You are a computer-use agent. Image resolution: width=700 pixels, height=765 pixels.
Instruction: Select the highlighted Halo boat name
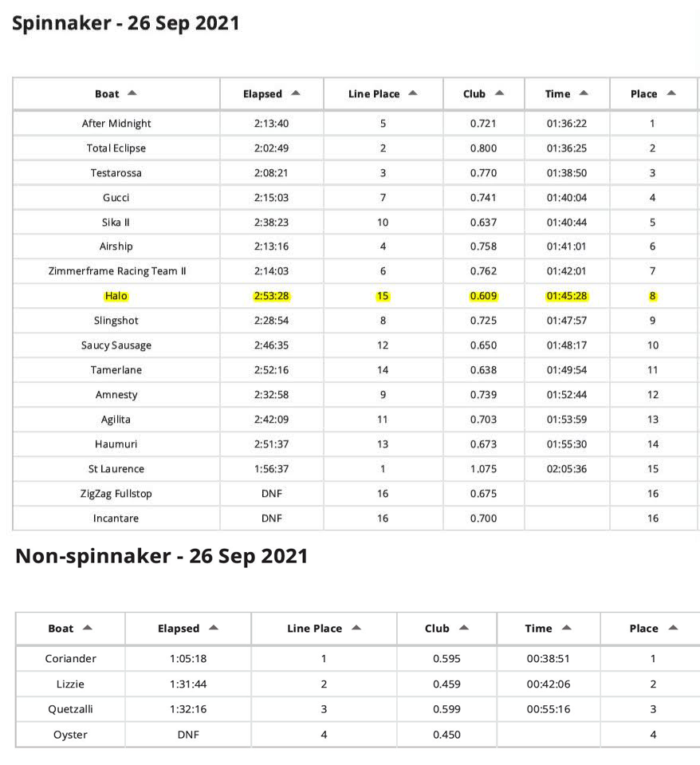point(116,296)
